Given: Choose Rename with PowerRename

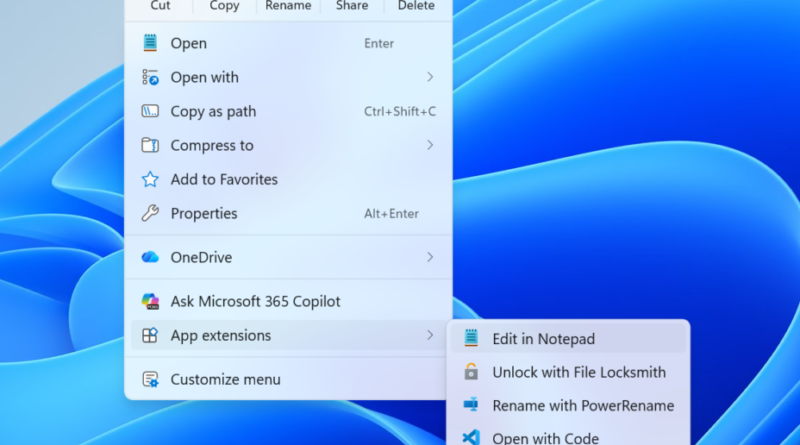Looking at the screenshot, I should [568, 405].
